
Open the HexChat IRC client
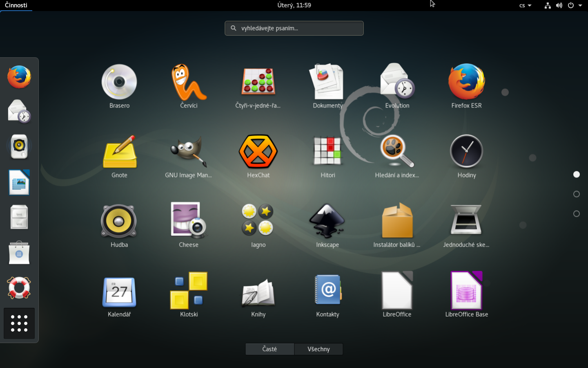[258, 156]
